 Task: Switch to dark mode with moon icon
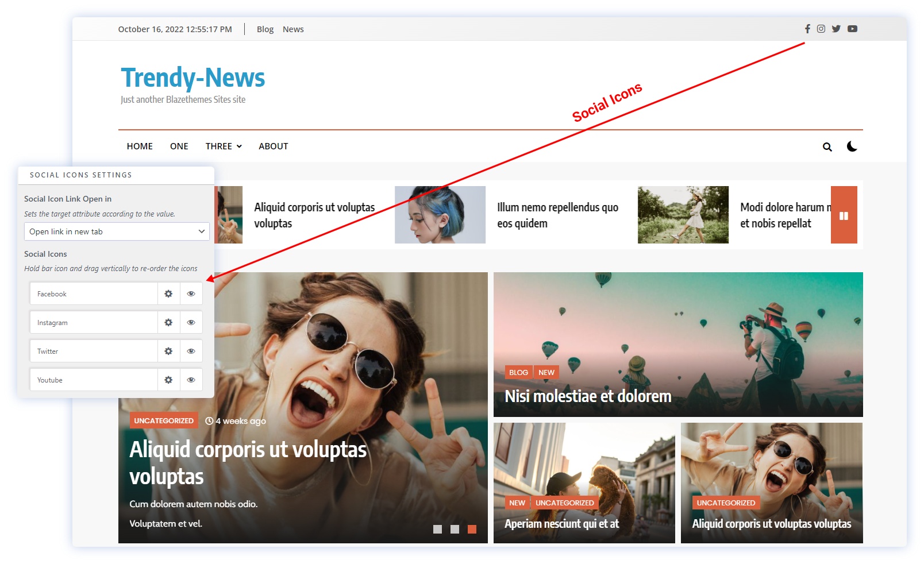click(852, 146)
